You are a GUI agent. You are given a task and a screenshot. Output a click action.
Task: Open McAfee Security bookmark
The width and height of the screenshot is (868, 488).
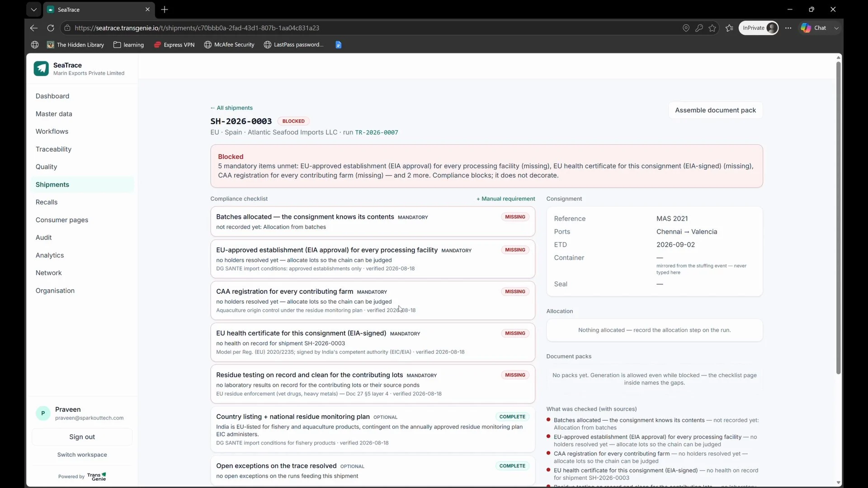click(230, 45)
